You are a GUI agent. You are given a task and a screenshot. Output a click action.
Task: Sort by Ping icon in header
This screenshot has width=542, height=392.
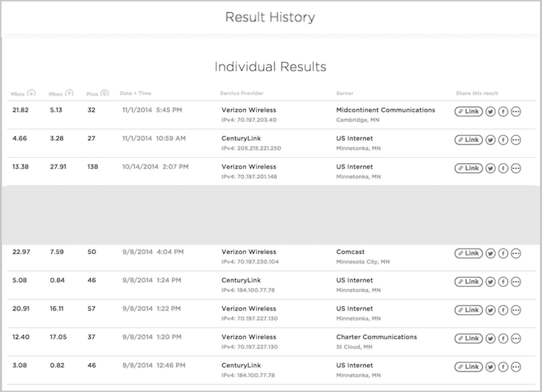coord(105,93)
